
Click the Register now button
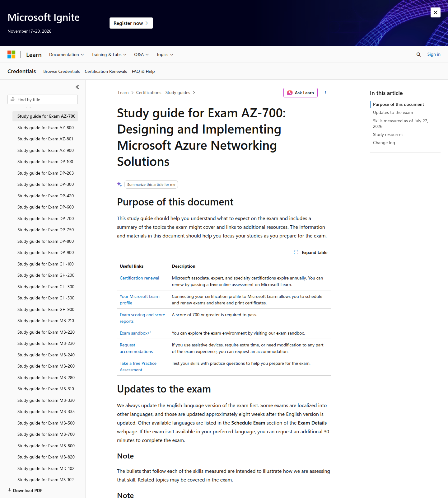point(131,23)
